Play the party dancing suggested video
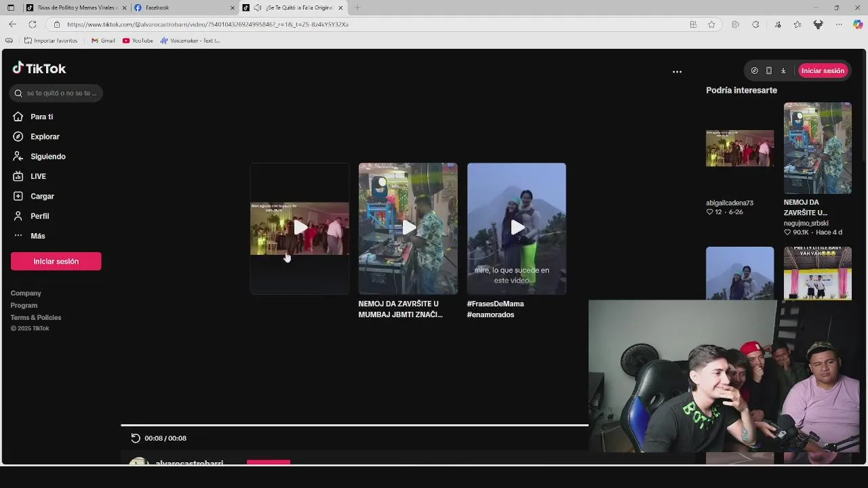This screenshot has height=488, width=868. coord(300,228)
